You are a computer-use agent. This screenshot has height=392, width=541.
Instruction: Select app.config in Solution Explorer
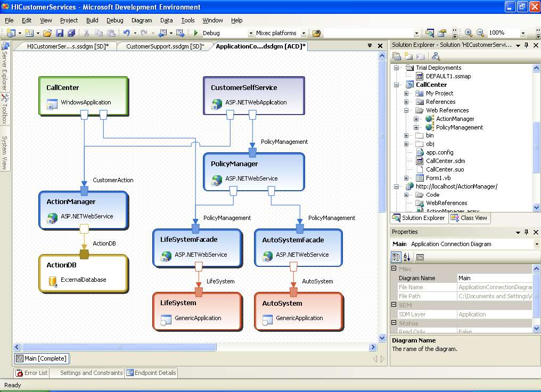tap(440, 152)
